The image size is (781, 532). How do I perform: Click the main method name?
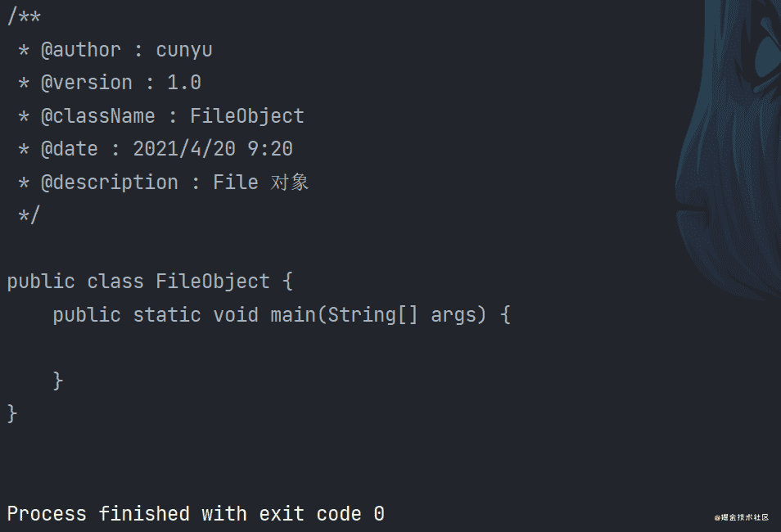(293, 315)
